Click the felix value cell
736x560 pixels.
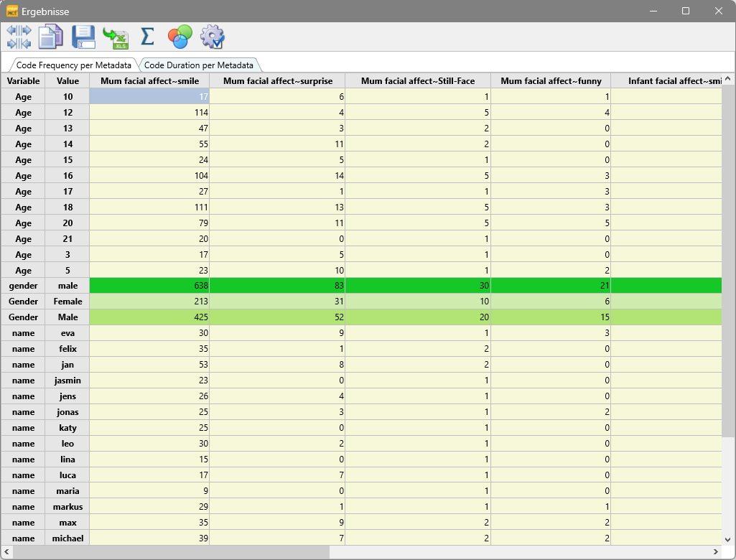(67, 349)
